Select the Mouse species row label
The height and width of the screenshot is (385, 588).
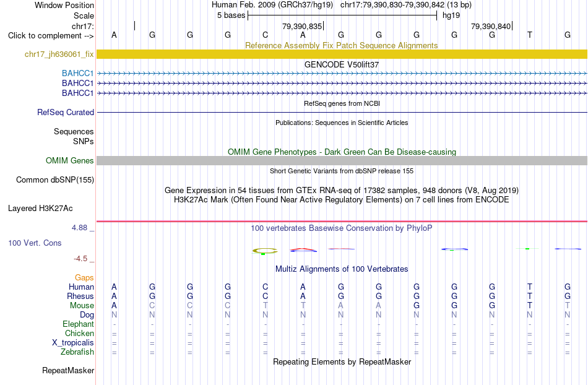(x=82, y=306)
